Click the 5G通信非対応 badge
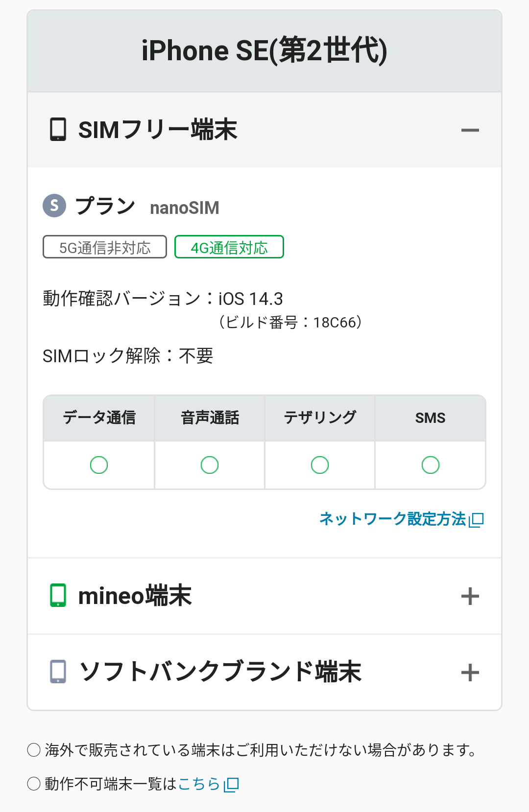Viewport: 529px width, 812px height. pyautogui.click(x=105, y=247)
